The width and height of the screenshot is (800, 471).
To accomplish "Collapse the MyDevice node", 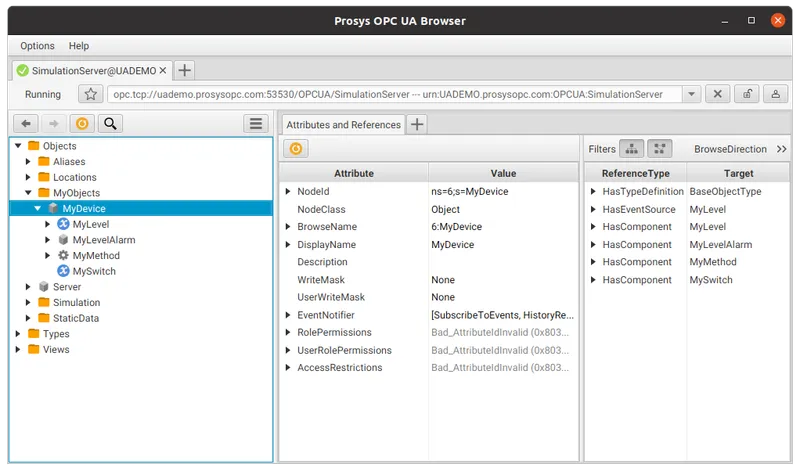I will click(38, 208).
